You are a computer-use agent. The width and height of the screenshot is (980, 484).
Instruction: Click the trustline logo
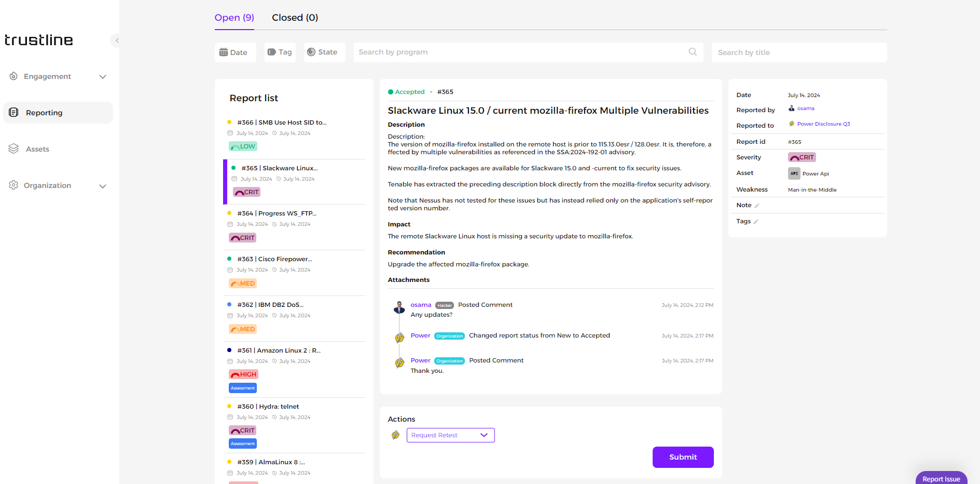pos(39,41)
